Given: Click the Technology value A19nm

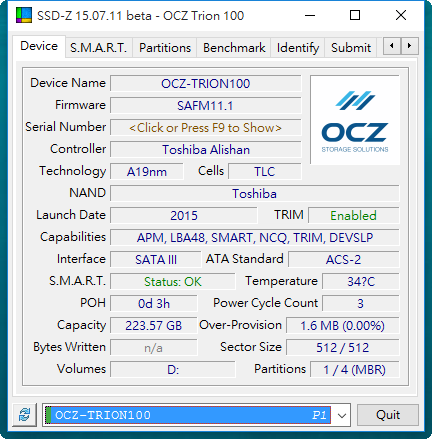Looking at the screenshot, I should point(147,172).
